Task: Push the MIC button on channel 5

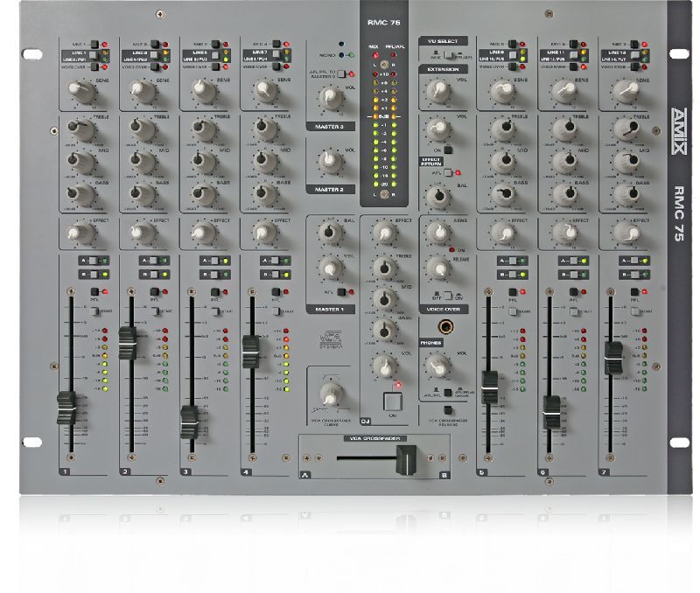Action: coord(513,45)
